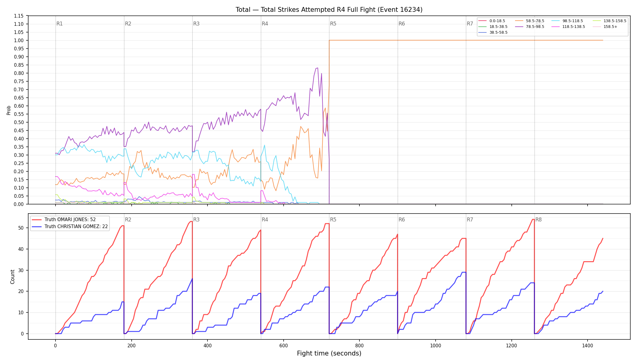
Task: Click the 600 tick on the fight time axis
Action: (x=284, y=345)
